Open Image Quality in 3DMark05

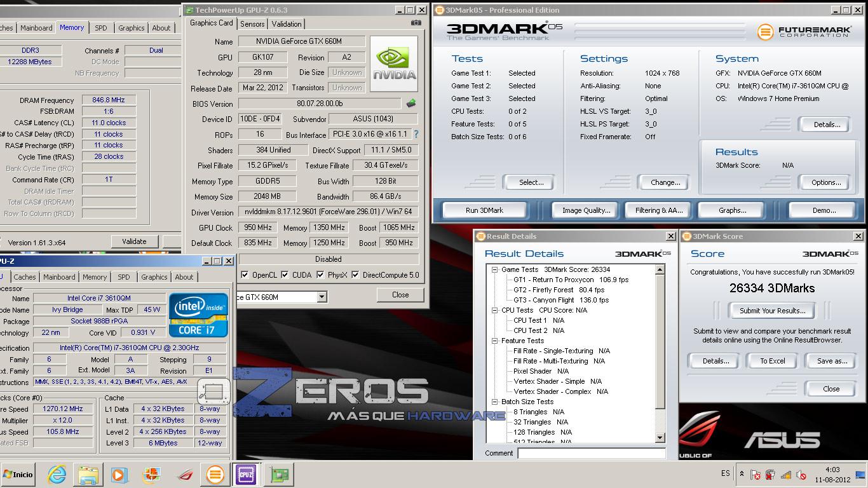[x=586, y=210]
